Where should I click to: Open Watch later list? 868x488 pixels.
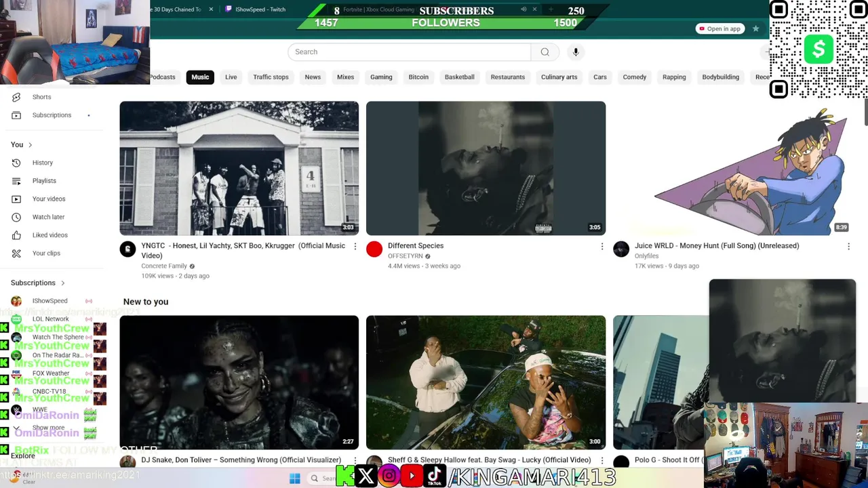point(48,217)
